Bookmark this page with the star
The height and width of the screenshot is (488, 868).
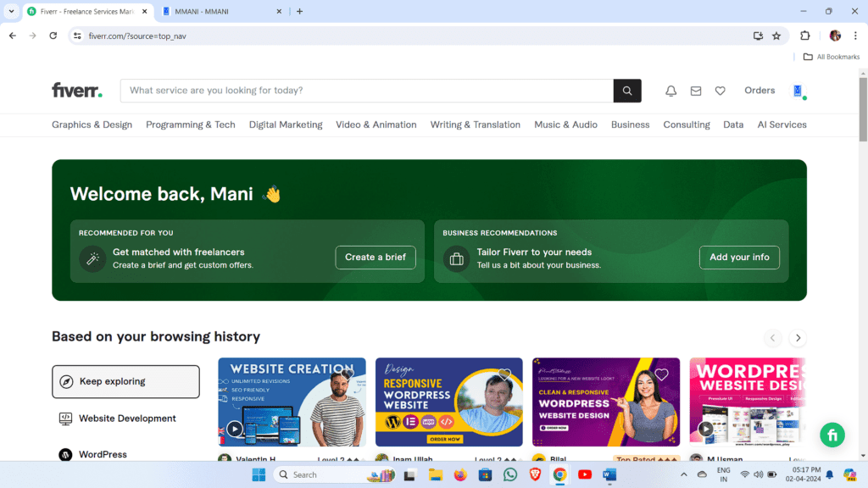[x=776, y=36]
